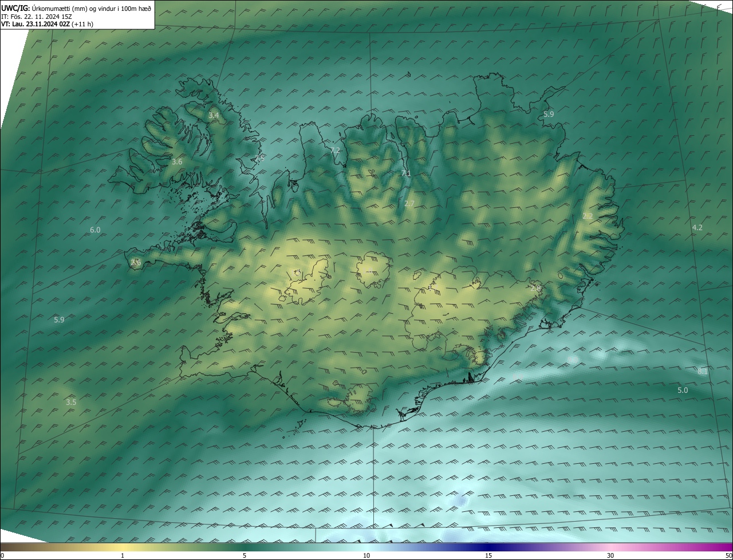Select the 2.2 value label on the map
The image size is (733, 560).
coord(588,216)
